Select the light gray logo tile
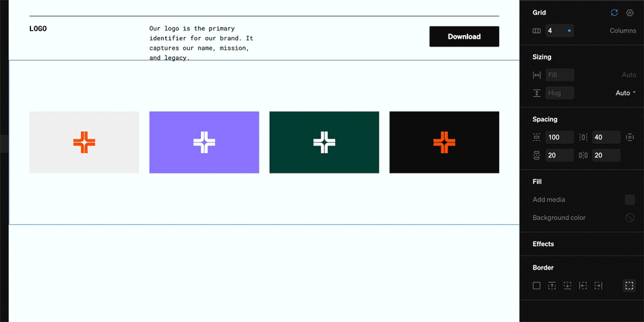 pos(84,142)
